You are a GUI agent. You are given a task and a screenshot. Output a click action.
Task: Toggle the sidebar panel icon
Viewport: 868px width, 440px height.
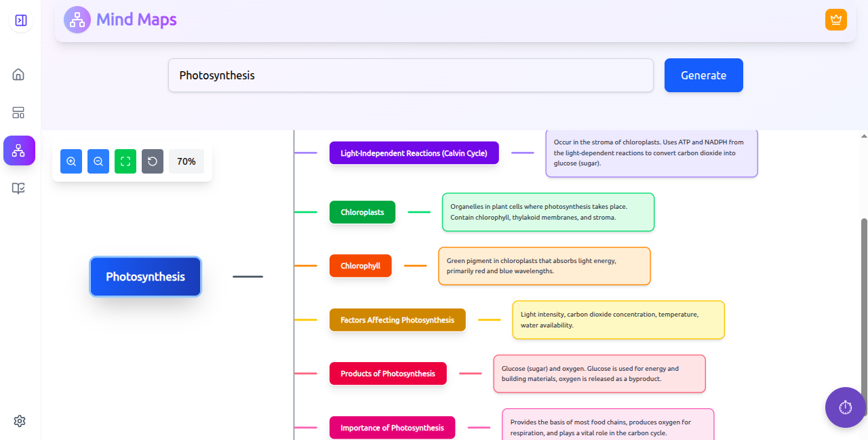pos(21,20)
